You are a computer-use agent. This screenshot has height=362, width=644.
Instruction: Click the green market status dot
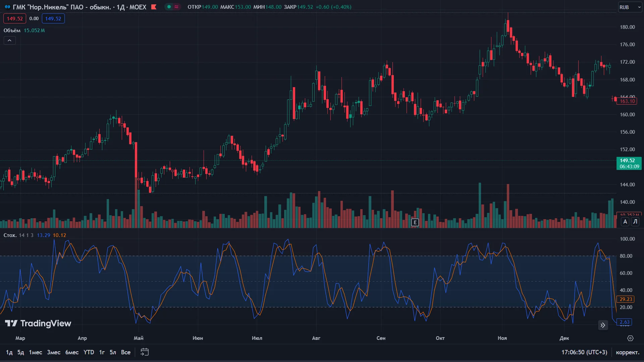pyautogui.click(x=169, y=7)
